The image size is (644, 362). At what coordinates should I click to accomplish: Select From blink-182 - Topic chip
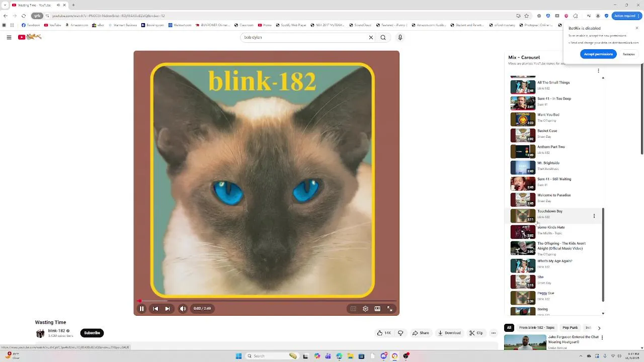click(537, 328)
